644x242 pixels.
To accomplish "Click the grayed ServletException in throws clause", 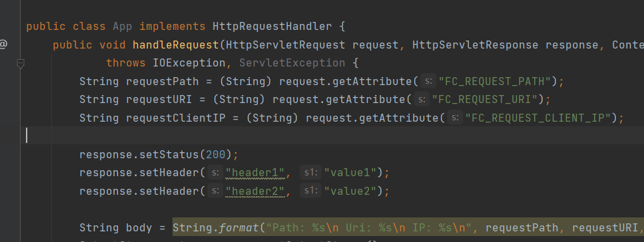I will [292, 63].
